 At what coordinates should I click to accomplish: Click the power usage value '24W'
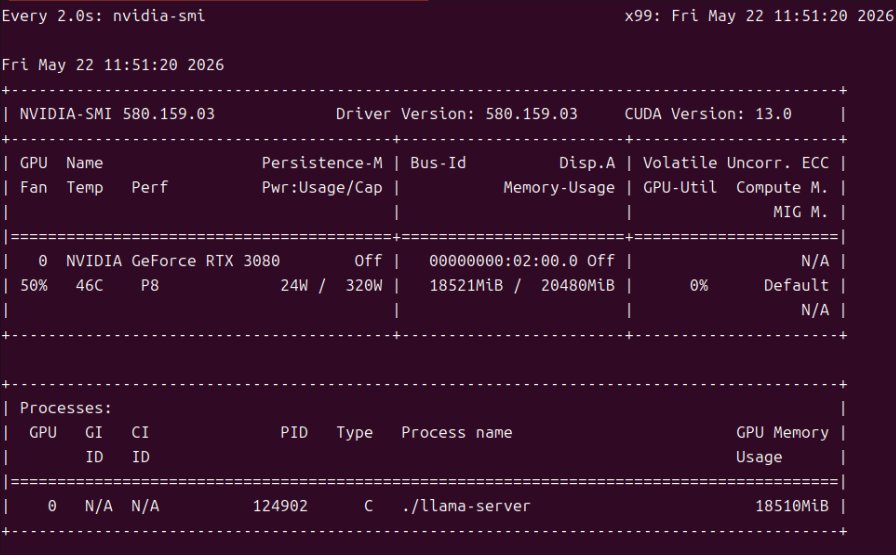point(294,285)
